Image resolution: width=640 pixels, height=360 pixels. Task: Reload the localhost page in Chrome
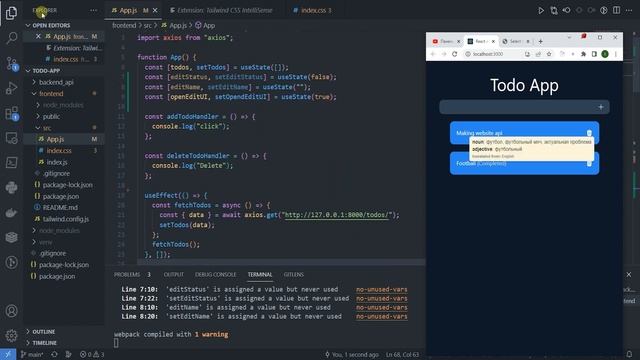[454, 54]
